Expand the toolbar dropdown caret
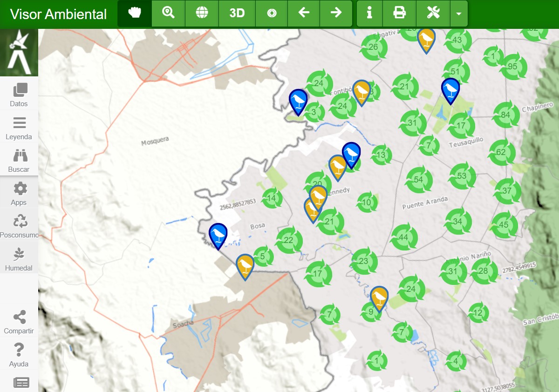The height and width of the screenshot is (392, 559). pos(459,14)
